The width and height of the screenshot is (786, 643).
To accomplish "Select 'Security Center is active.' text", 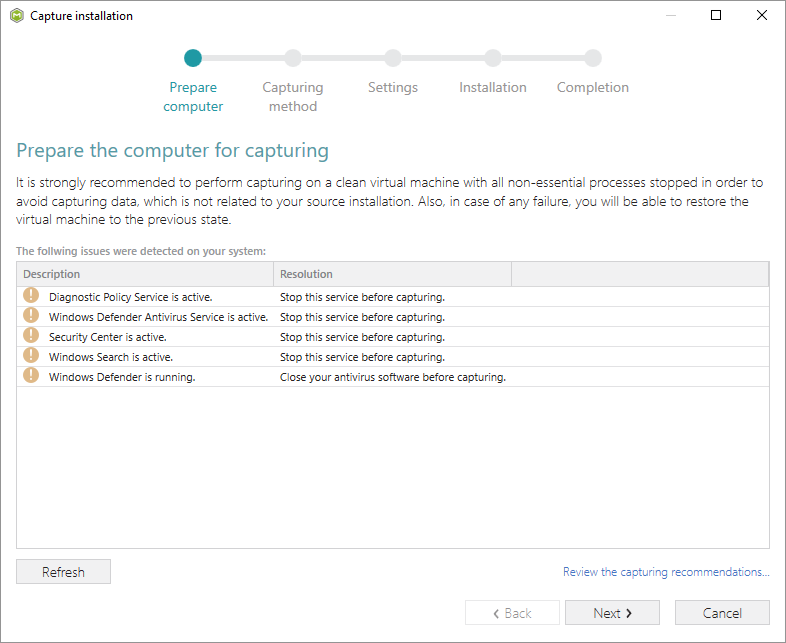I will click(108, 337).
